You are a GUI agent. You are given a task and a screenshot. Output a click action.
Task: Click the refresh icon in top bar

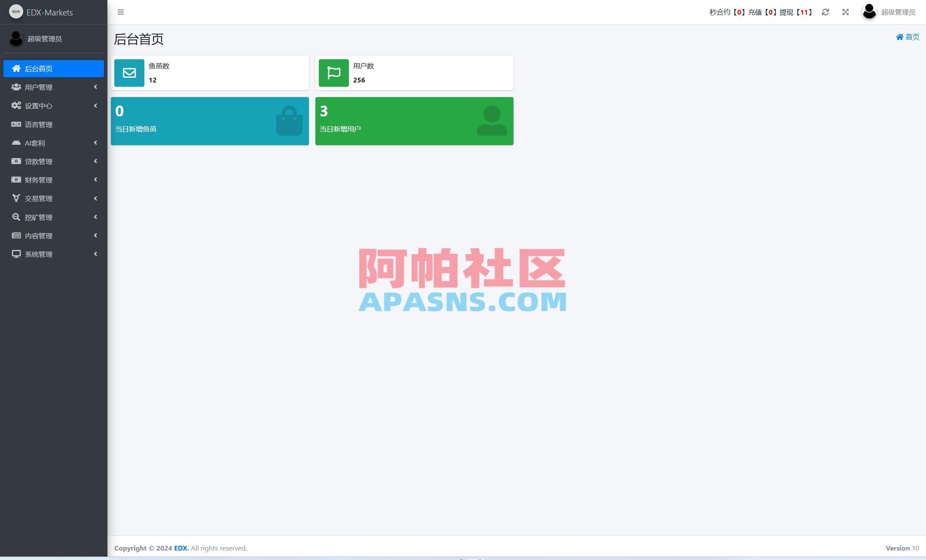pyautogui.click(x=825, y=12)
